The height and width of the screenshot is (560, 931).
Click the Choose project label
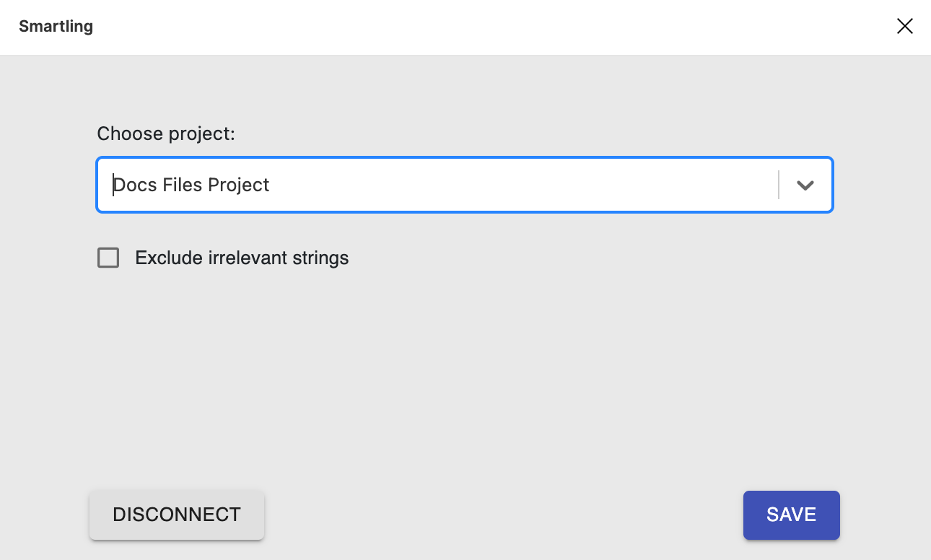click(x=165, y=134)
